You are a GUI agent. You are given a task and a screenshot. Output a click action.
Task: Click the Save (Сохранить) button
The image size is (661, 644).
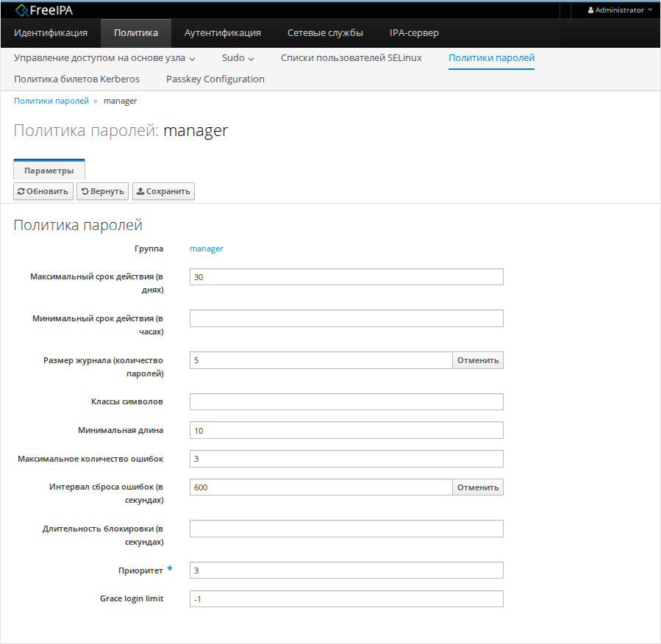tap(163, 191)
